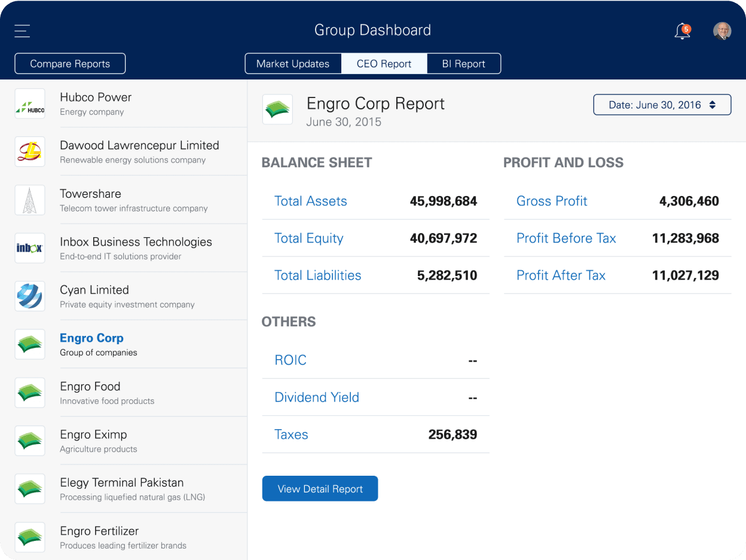Click the Elegy Terminal Pakistan logo icon
The width and height of the screenshot is (746, 560).
click(x=30, y=489)
